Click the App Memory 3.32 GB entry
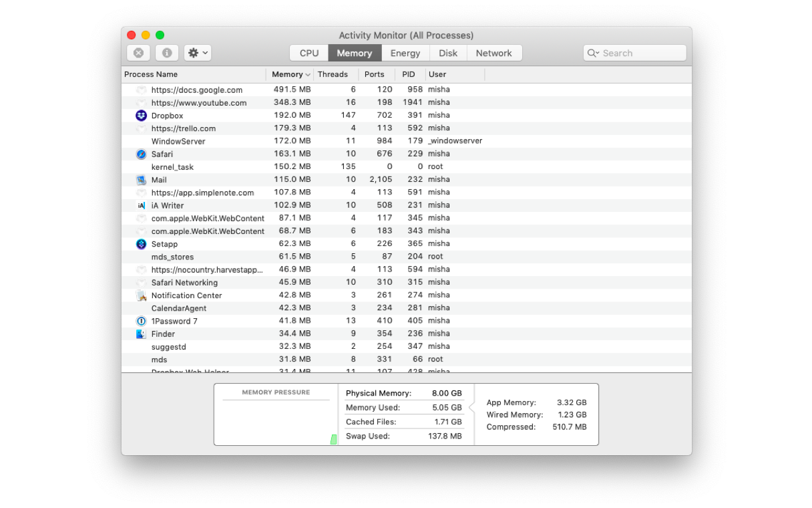This screenshot has height=508, width=812. tap(536, 402)
